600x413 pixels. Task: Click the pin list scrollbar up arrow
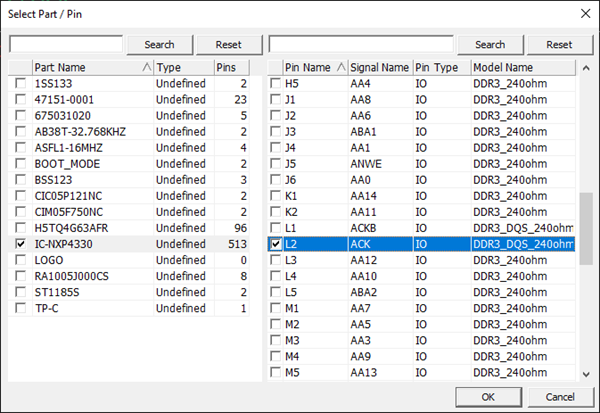pos(586,67)
